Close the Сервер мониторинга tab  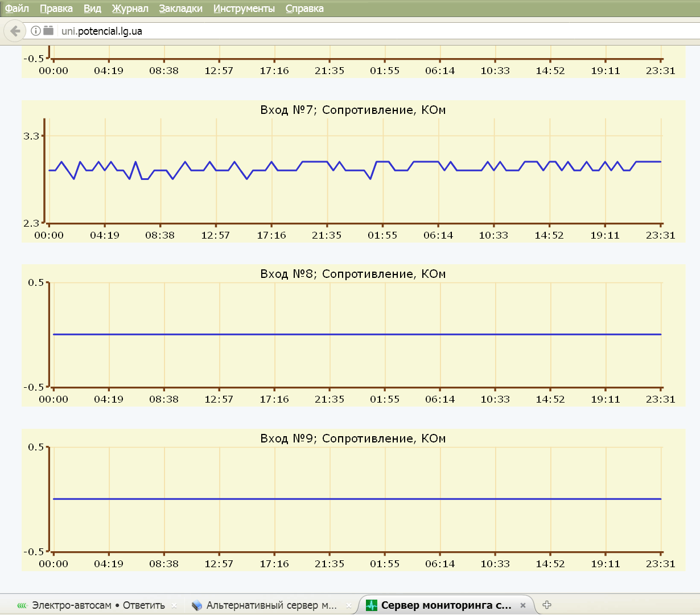[523, 605]
